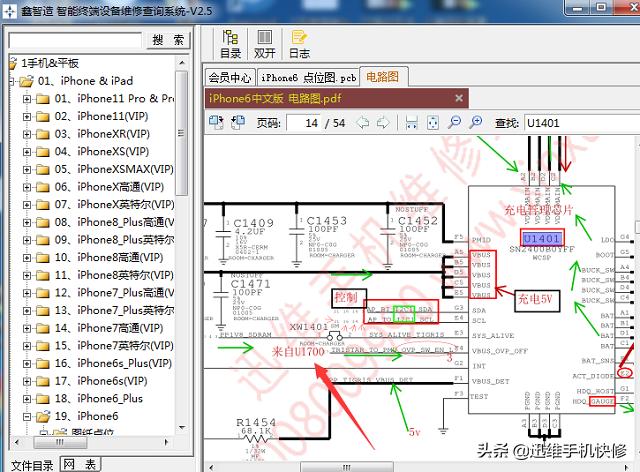
Task: Open the 日志 log icon
Action: (x=298, y=45)
